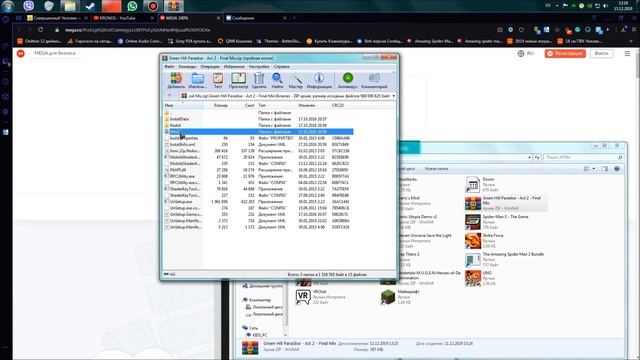Reload the page with browser refresh icon
This screenshot has width=640, height=360.
click(x=40, y=30)
